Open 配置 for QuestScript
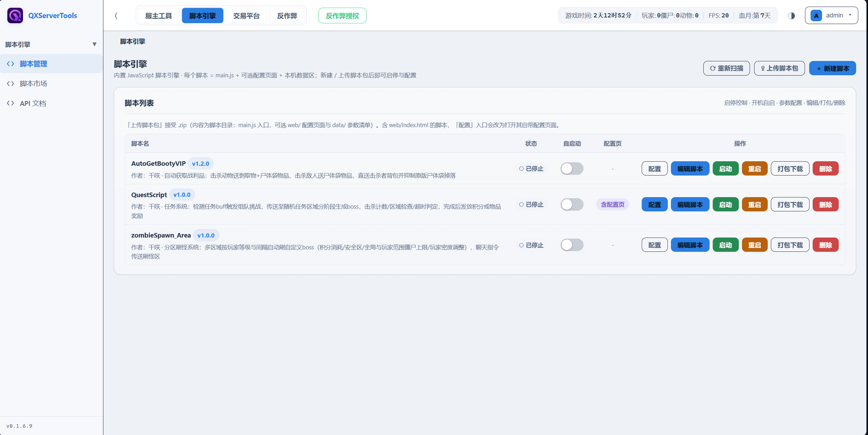868x435 pixels. pyautogui.click(x=654, y=204)
